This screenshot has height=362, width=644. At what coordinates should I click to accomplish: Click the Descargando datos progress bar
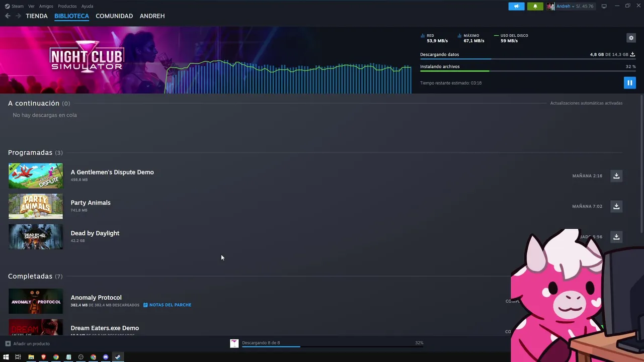(x=527, y=59)
